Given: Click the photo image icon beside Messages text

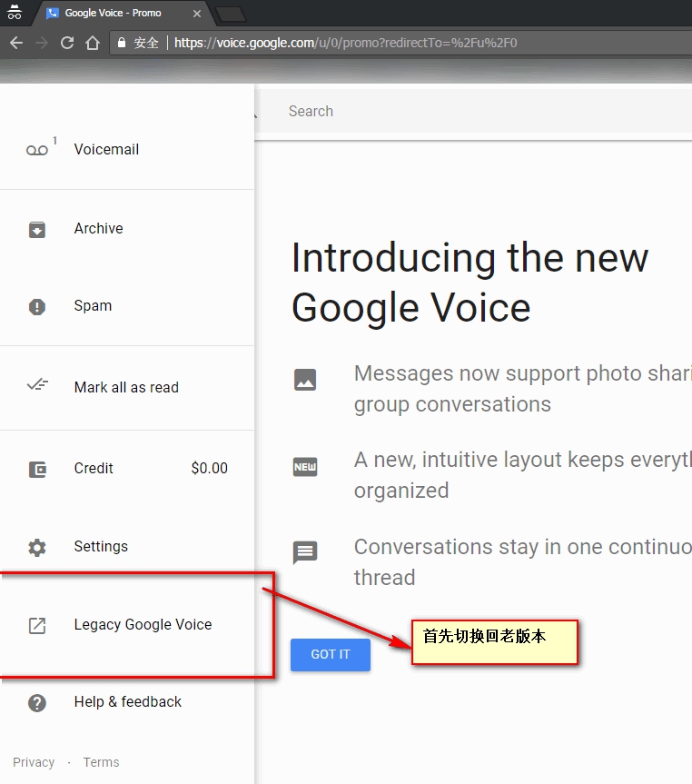Looking at the screenshot, I should tap(305, 380).
